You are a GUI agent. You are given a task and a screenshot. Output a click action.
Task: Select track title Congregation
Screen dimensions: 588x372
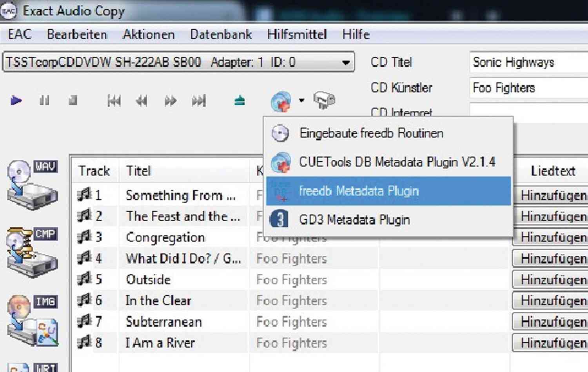click(165, 237)
